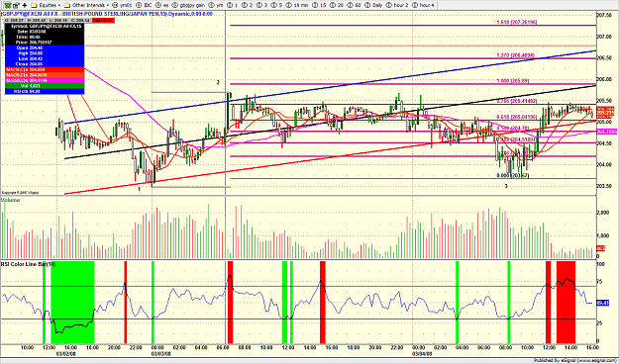Viewport: 619px width, 364px height.
Task: Select the gbpjpy gain shortcut
Action: [x=188, y=5]
